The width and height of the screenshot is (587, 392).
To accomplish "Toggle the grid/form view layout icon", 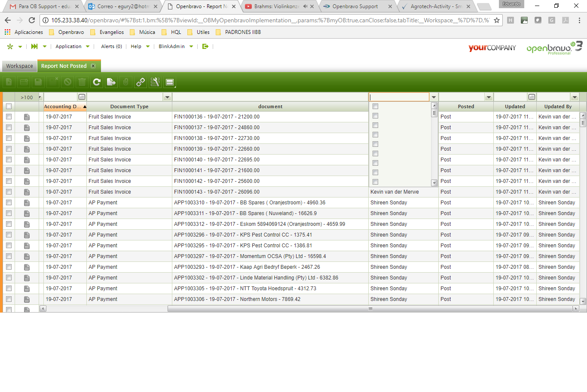I will (x=170, y=82).
